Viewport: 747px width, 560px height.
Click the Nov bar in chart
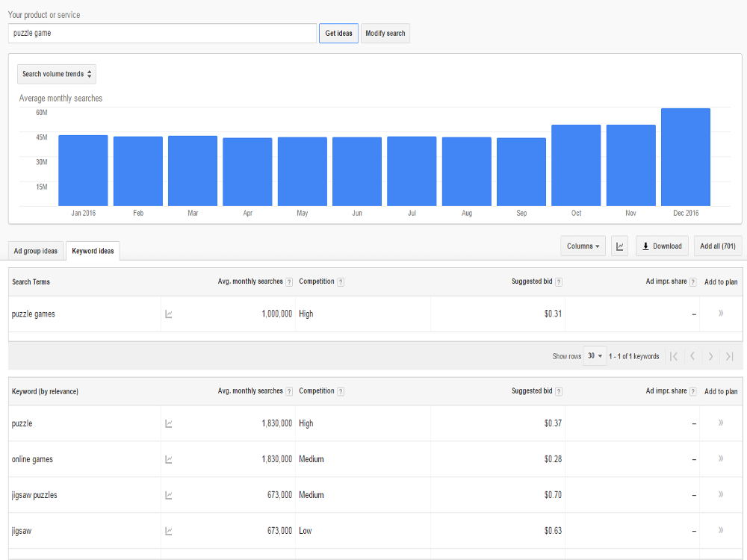(x=630, y=165)
